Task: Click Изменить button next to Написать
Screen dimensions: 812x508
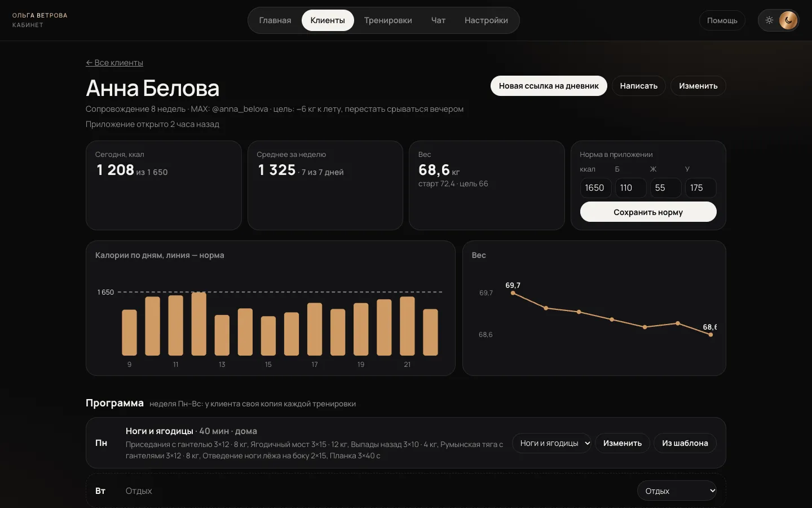Action: click(698, 86)
